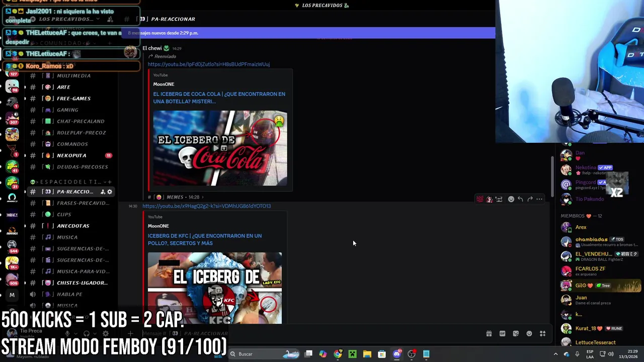This screenshot has height=362, width=644.
Task: Open server with 307 notification badge
Action: [x=12, y=118]
